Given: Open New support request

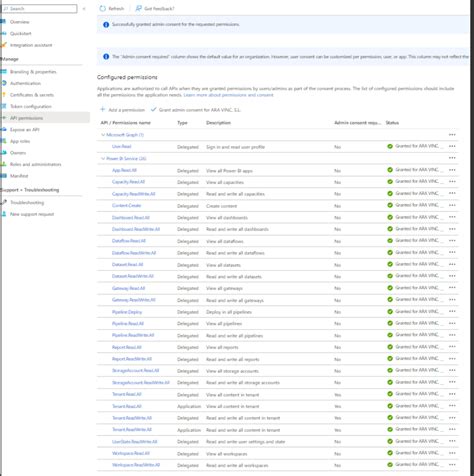Looking at the screenshot, I should tap(32, 214).
